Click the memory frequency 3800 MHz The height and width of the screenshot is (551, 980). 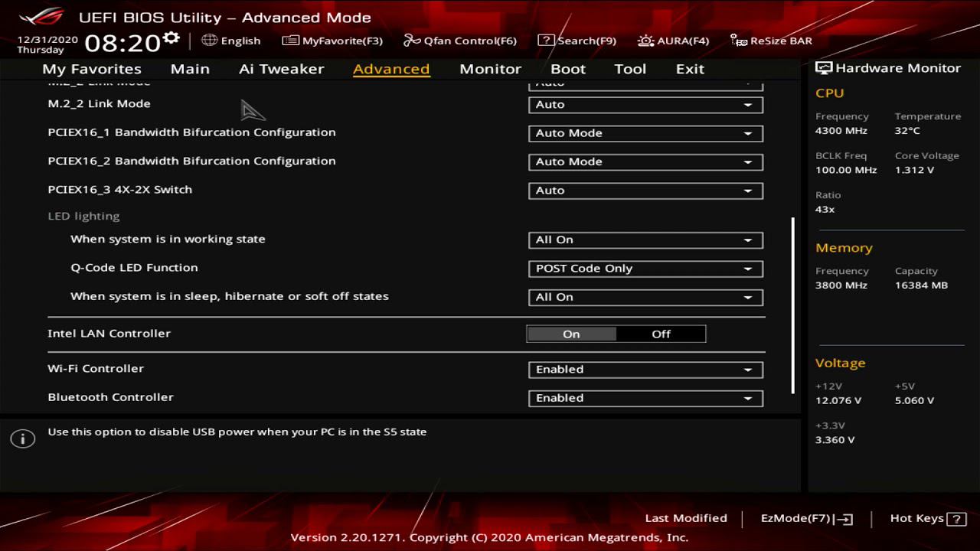tap(841, 285)
